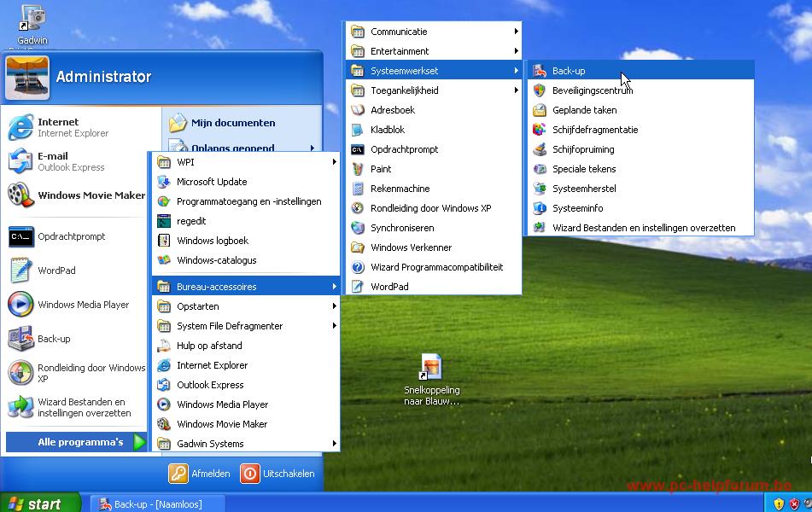
Task: Launch Microsoft Update from the programs list
Action: pyautogui.click(x=246, y=182)
